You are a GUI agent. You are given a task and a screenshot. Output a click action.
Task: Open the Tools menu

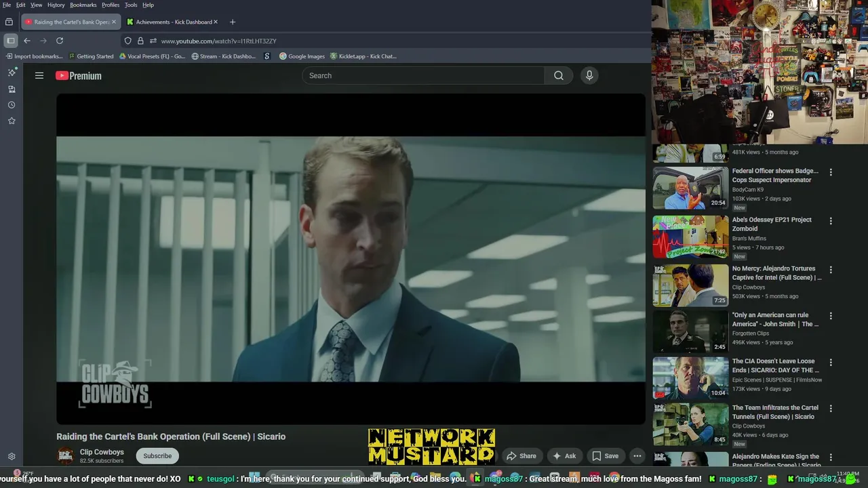click(x=131, y=5)
